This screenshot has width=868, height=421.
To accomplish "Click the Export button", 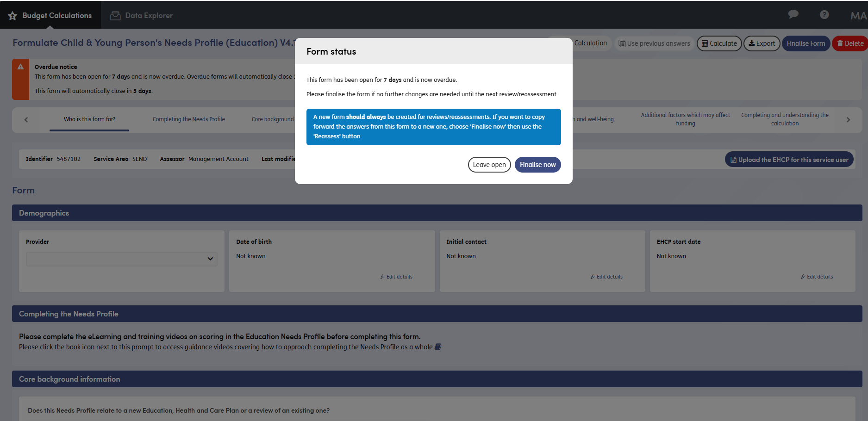I will [762, 43].
